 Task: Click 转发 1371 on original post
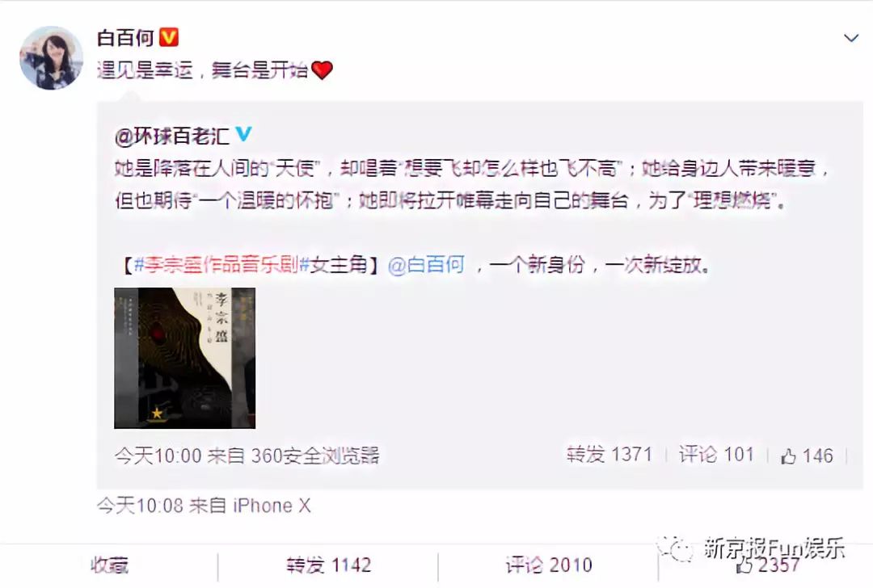tap(609, 455)
